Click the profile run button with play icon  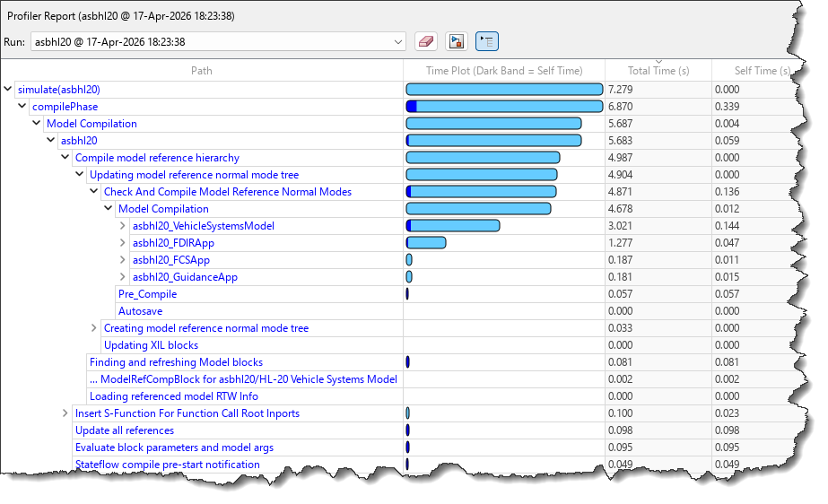[457, 41]
